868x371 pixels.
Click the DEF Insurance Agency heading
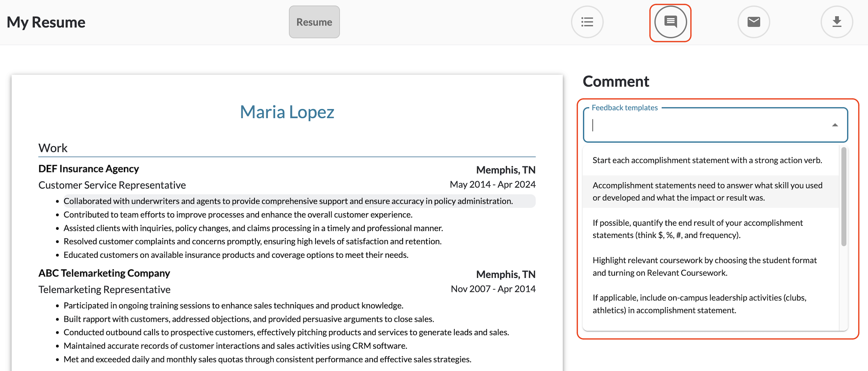(x=88, y=169)
